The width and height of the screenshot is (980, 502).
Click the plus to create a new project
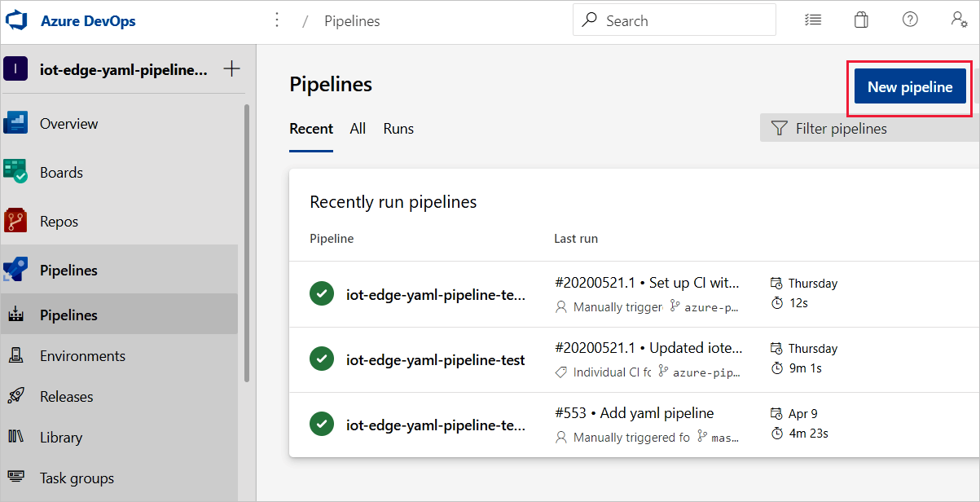click(x=233, y=68)
